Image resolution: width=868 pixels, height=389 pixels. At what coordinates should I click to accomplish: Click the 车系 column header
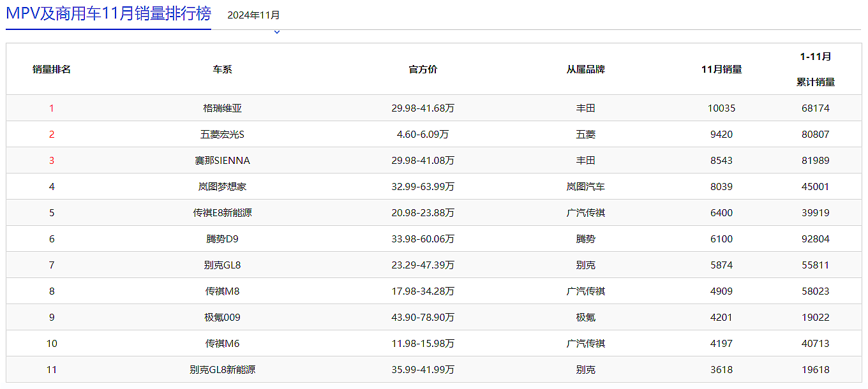coord(223,70)
